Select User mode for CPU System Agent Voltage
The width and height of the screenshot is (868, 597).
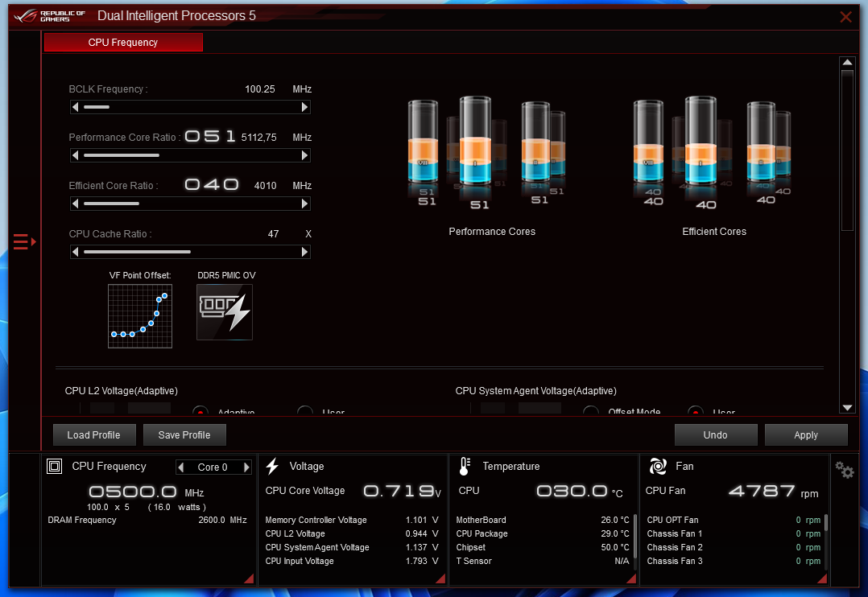pos(696,410)
